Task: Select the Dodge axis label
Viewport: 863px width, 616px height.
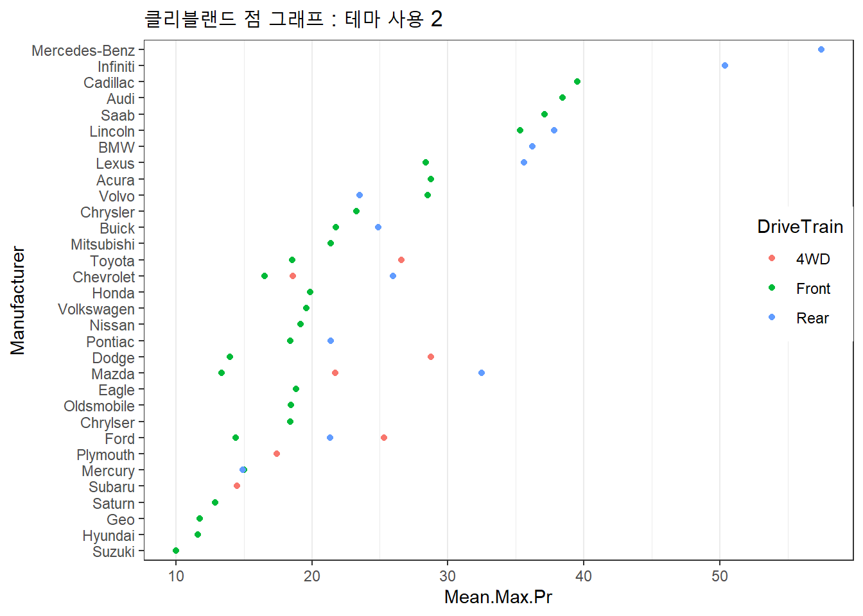Action: [114, 358]
